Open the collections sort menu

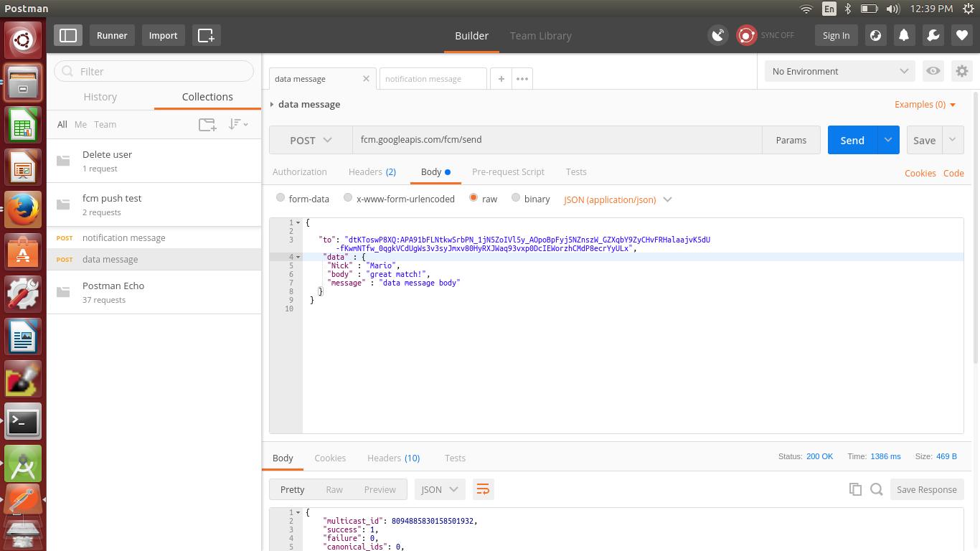238,125
